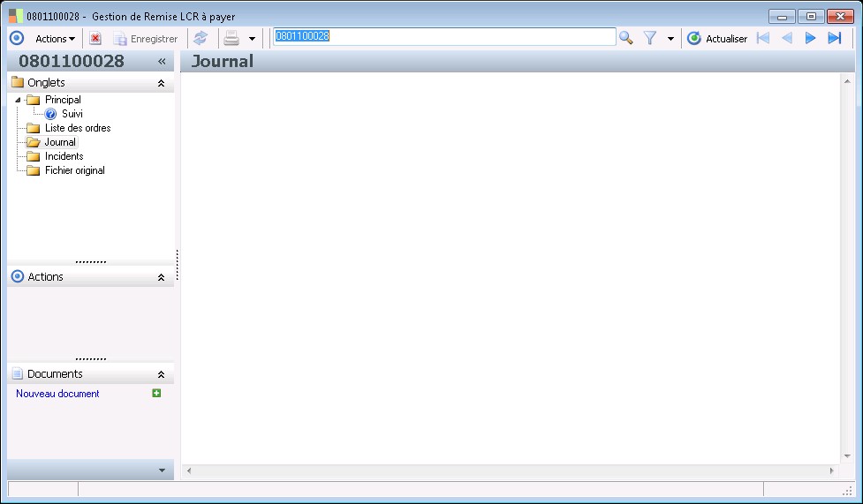Click vertical scrollbar down arrow
This screenshot has width=863, height=504.
848,456
